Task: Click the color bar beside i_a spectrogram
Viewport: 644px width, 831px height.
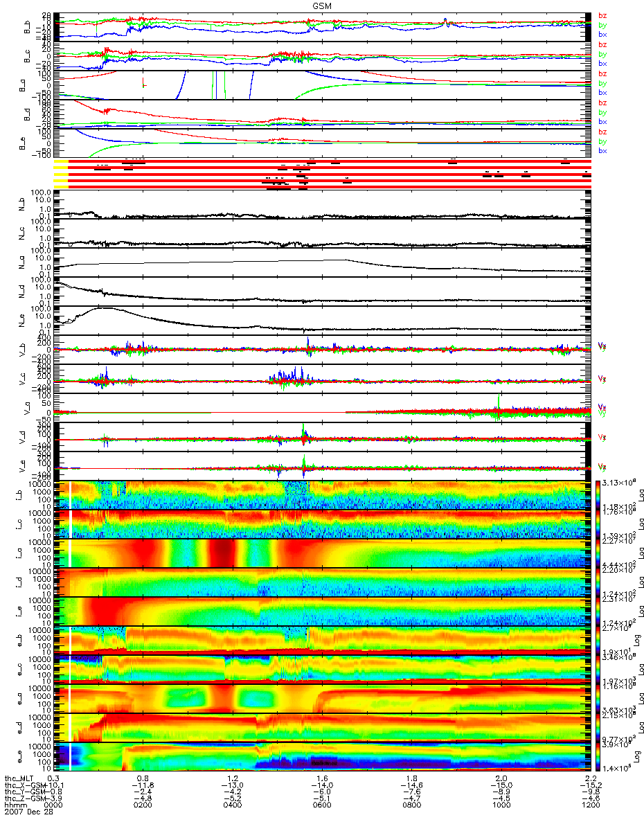Action: [x=599, y=553]
